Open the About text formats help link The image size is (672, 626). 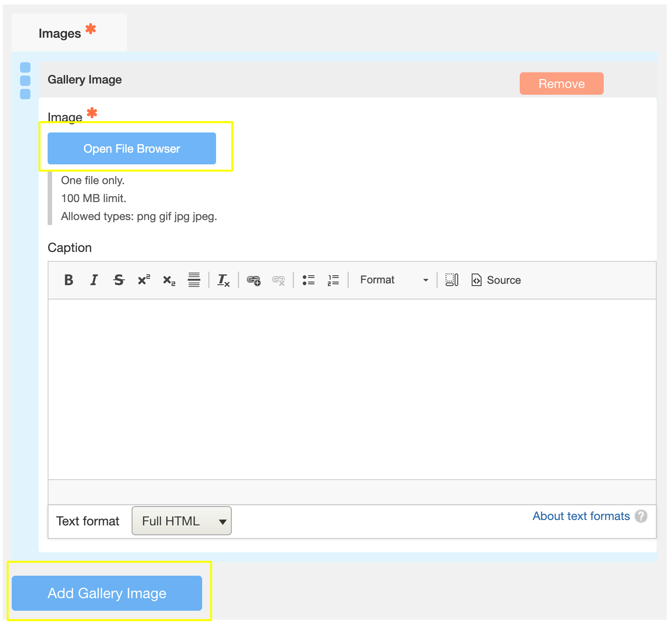581,516
